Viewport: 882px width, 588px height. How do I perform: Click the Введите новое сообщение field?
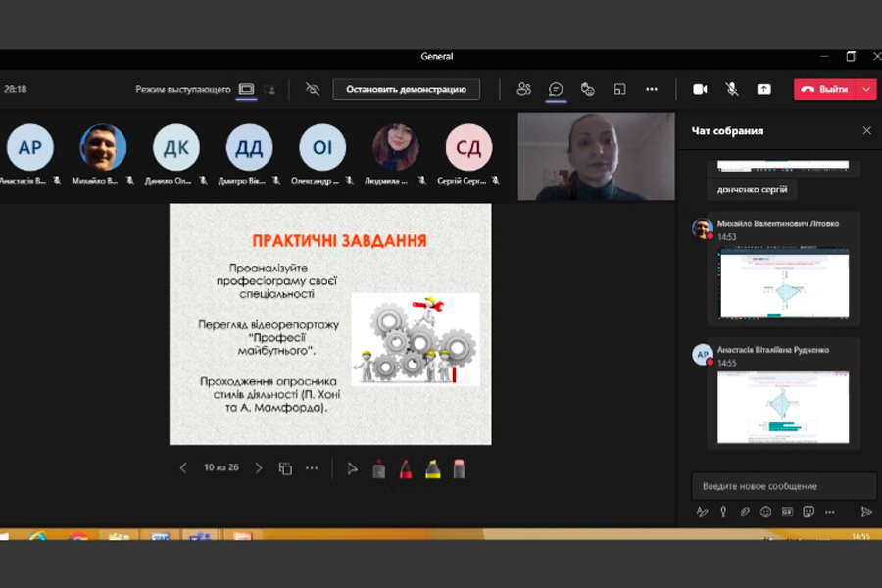pos(782,486)
